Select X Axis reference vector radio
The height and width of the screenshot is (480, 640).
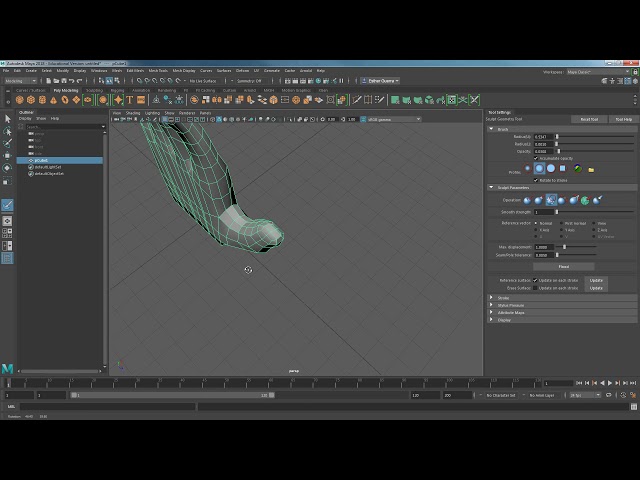[x=536, y=230]
